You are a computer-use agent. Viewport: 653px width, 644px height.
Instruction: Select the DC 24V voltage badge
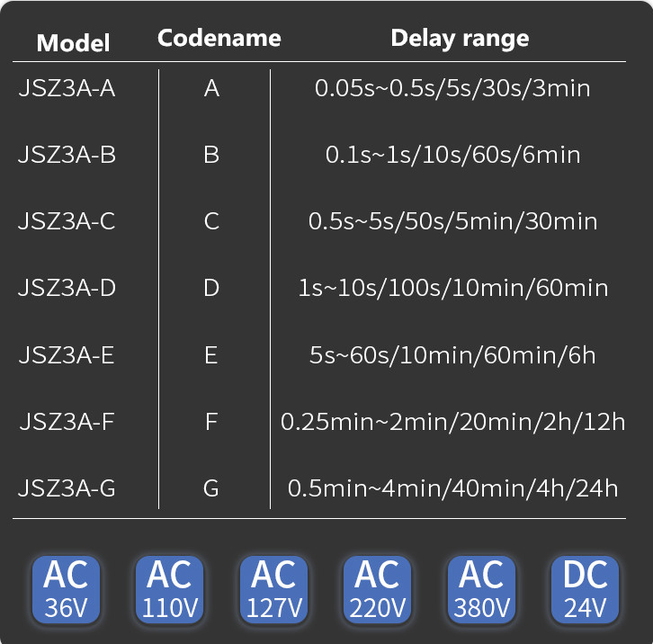586,589
